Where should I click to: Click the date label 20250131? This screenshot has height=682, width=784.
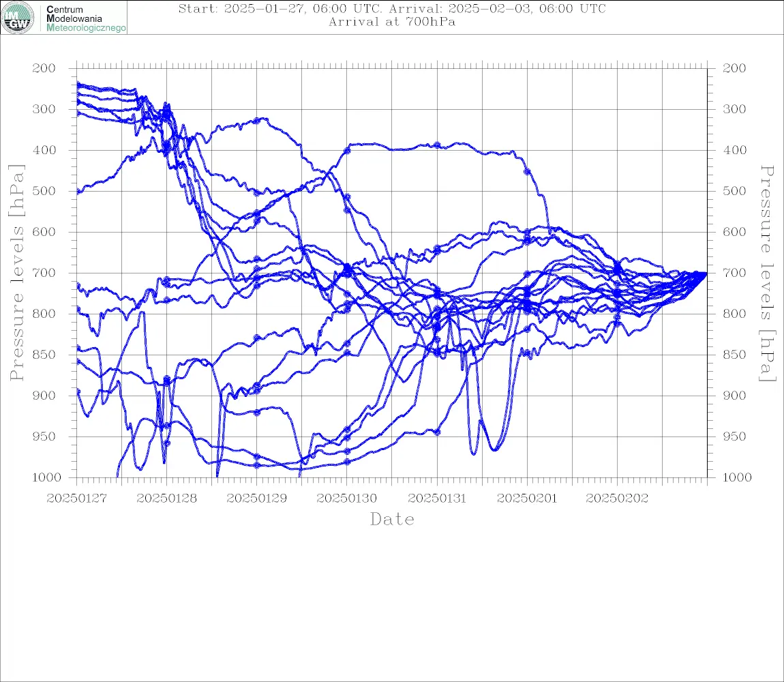pyautogui.click(x=437, y=499)
